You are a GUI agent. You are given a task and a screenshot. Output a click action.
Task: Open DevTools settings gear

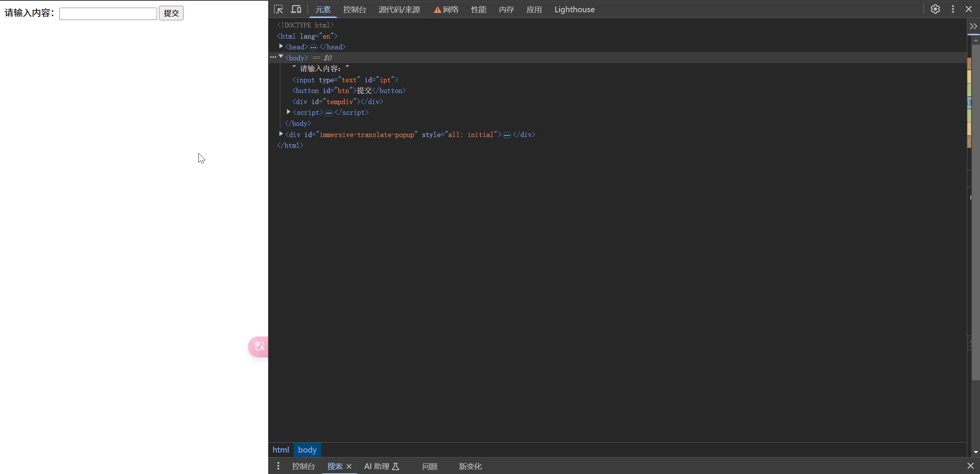[935, 9]
